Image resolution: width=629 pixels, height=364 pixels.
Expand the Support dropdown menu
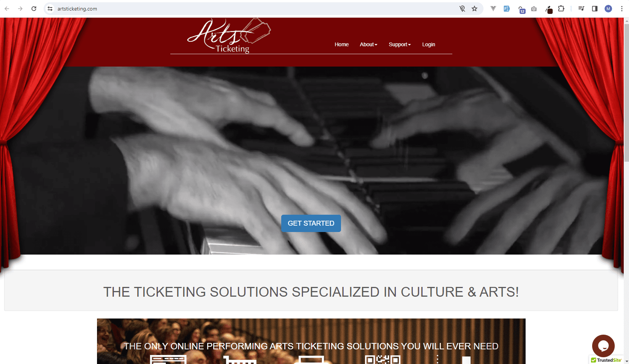pyautogui.click(x=400, y=44)
